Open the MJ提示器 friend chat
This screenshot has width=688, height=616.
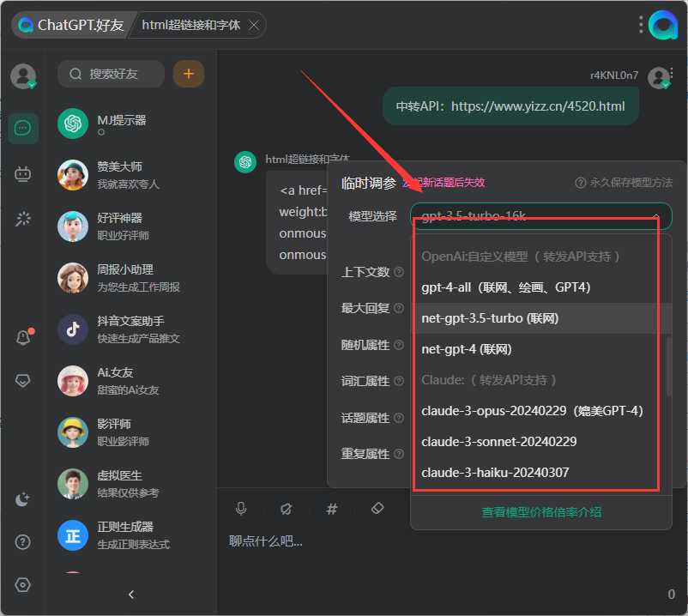point(130,124)
